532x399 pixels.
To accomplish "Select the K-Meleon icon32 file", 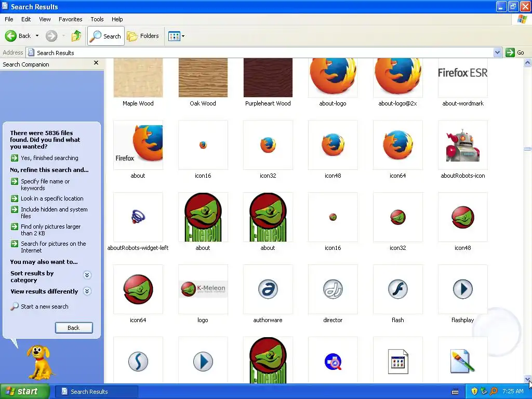I will pos(397,217).
